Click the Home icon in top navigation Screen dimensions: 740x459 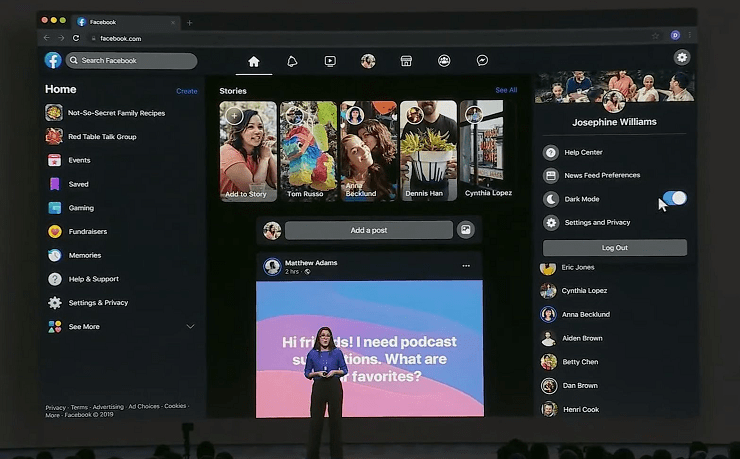point(254,61)
